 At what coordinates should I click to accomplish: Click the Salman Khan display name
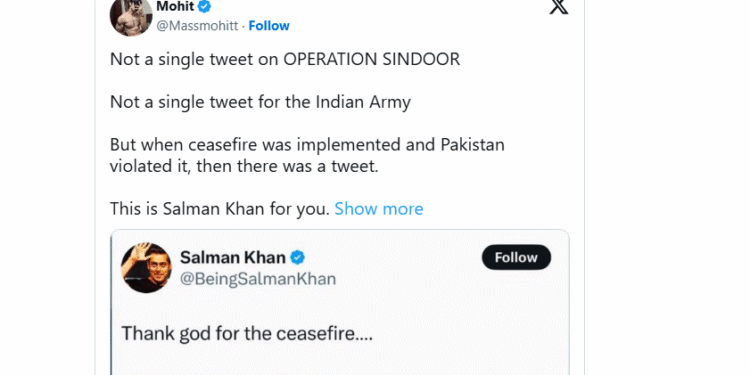point(233,257)
